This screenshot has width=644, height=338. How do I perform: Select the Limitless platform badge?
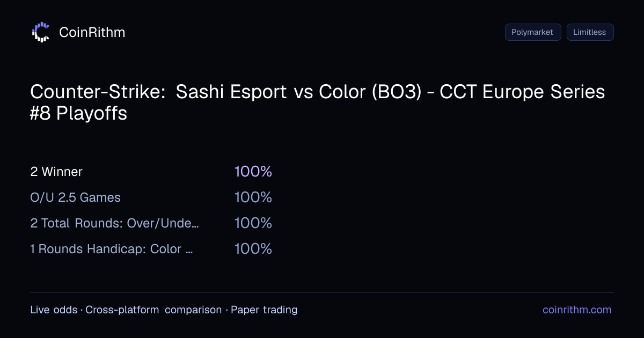pyautogui.click(x=590, y=32)
